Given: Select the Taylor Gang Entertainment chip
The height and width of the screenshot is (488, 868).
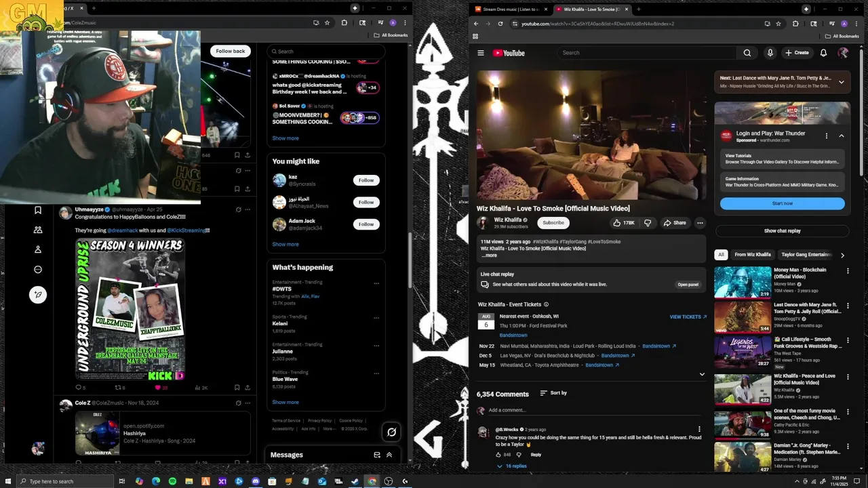Looking at the screenshot, I should (x=806, y=255).
